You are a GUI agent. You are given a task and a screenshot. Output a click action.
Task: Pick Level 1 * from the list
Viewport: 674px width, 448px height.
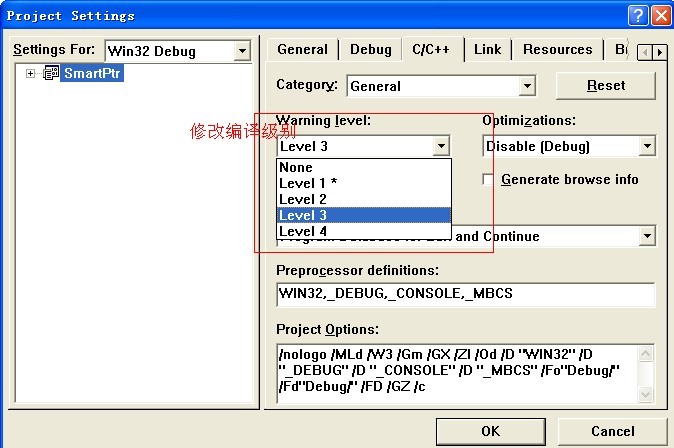(308, 183)
